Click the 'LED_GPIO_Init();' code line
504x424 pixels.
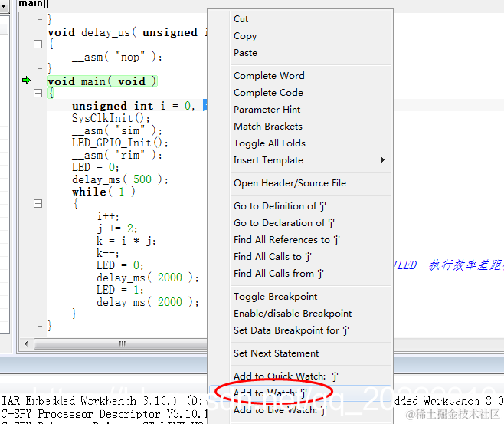point(120,143)
